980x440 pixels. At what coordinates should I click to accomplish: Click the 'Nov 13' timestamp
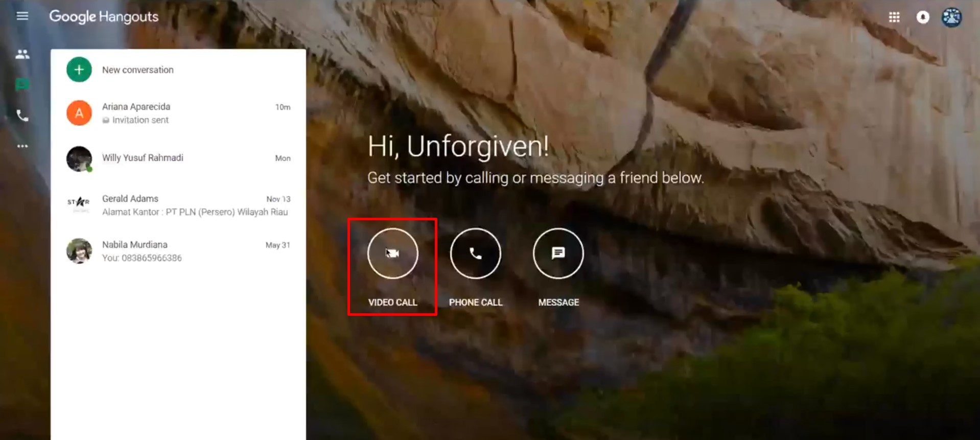pos(278,199)
